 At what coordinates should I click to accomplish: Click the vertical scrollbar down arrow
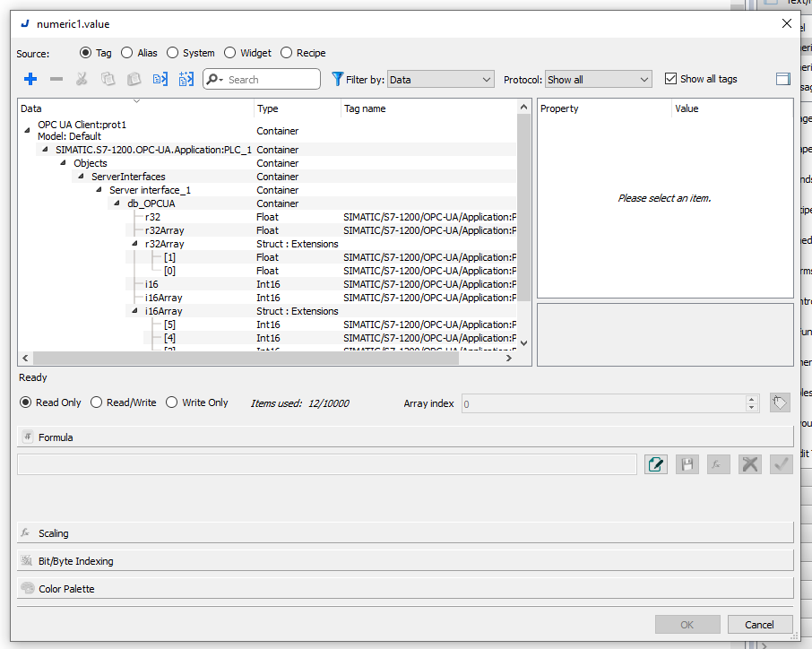pyautogui.click(x=523, y=343)
